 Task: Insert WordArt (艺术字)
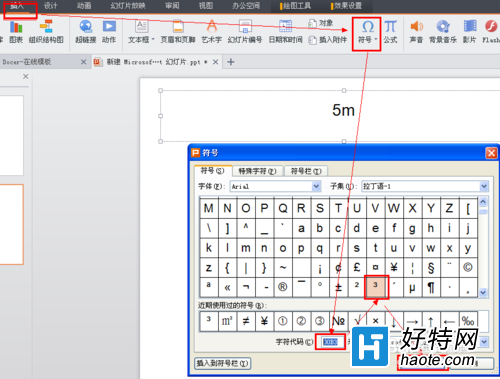pyautogui.click(x=212, y=32)
